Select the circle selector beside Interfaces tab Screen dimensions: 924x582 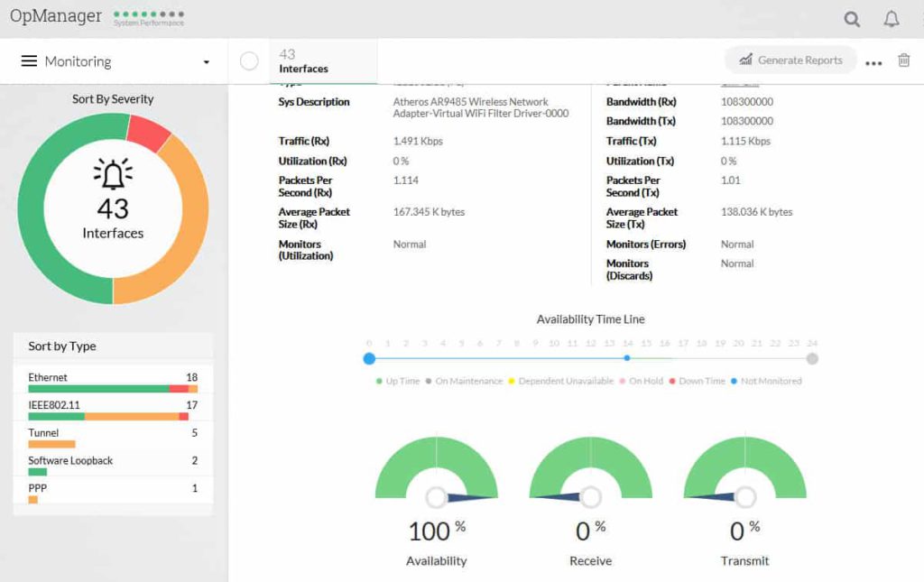coord(249,60)
